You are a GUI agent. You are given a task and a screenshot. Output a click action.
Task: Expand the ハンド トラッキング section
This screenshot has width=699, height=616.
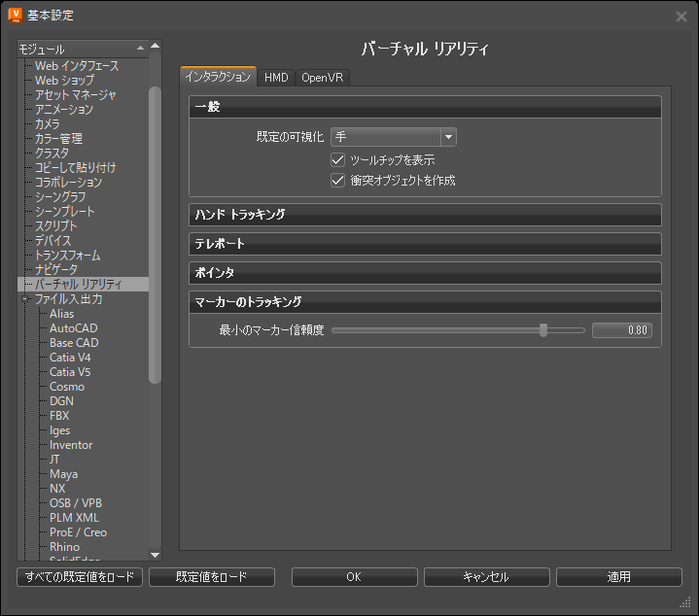[425, 215]
